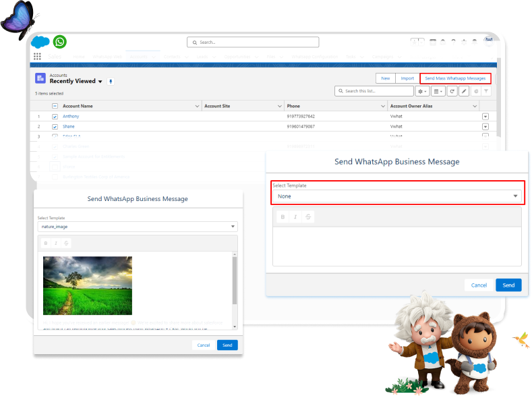Screen dimensions: 532x396
Task: Toggle Italic in the nature_image dialog
Action: 56,244
